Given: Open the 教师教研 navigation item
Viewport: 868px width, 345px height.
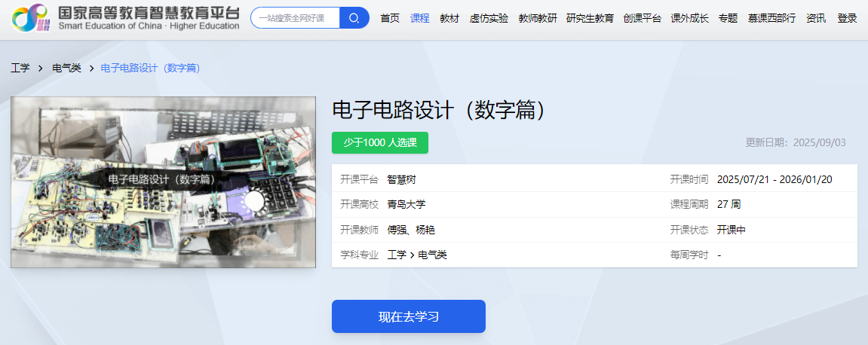Looking at the screenshot, I should click(538, 18).
